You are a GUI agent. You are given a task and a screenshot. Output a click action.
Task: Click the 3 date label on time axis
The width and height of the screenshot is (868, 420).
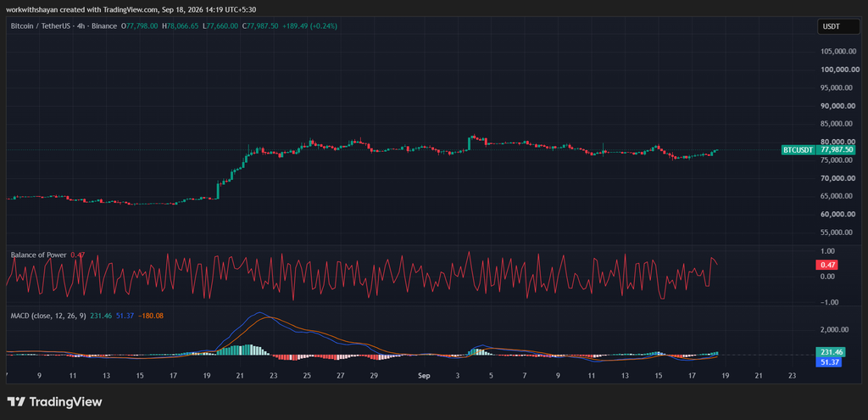[457, 376]
